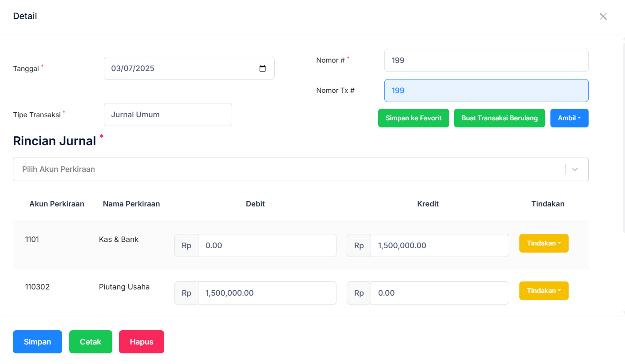Expand the Pilih Akun Perkiraan chevron
Image resolution: width=625 pixels, height=364 pixels.
tap(575, 170)
